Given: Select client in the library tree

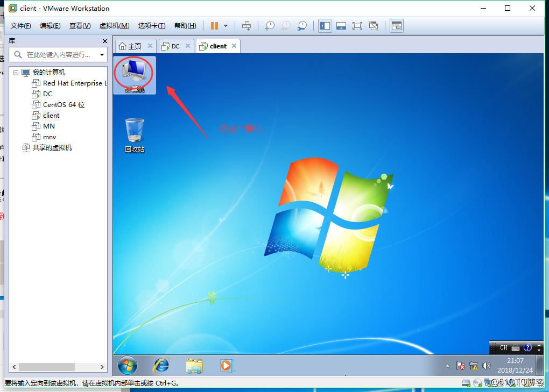Looking at the screenshot, I should click(x=46, y=116).
